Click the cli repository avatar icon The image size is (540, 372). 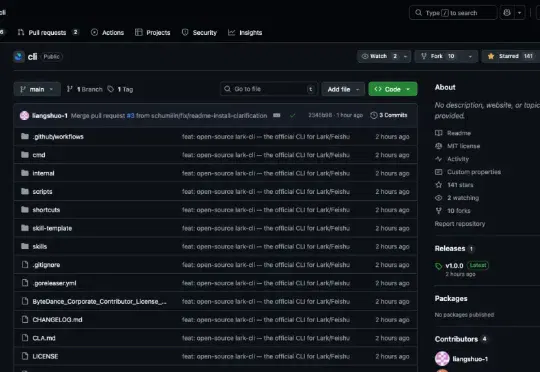19,56
